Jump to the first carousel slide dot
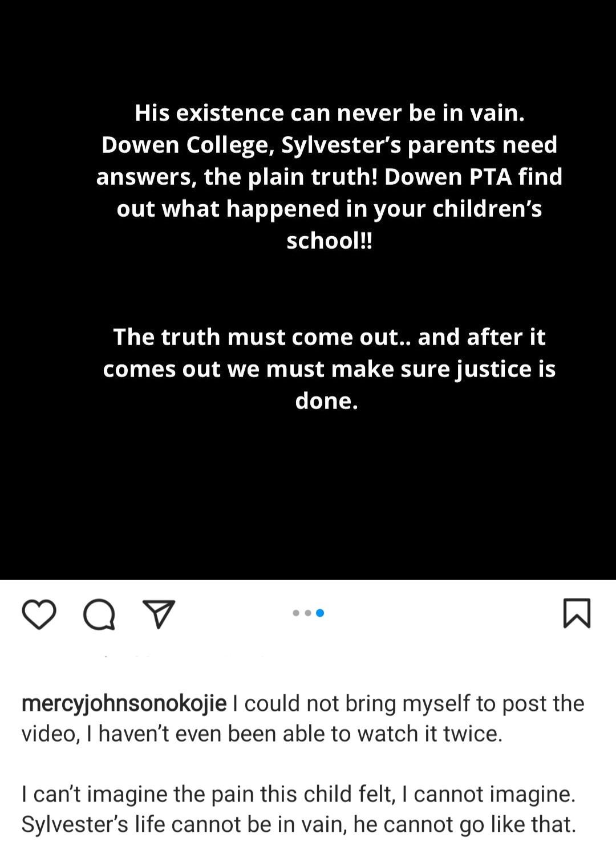616x850 pixels. tap(295, 613)
